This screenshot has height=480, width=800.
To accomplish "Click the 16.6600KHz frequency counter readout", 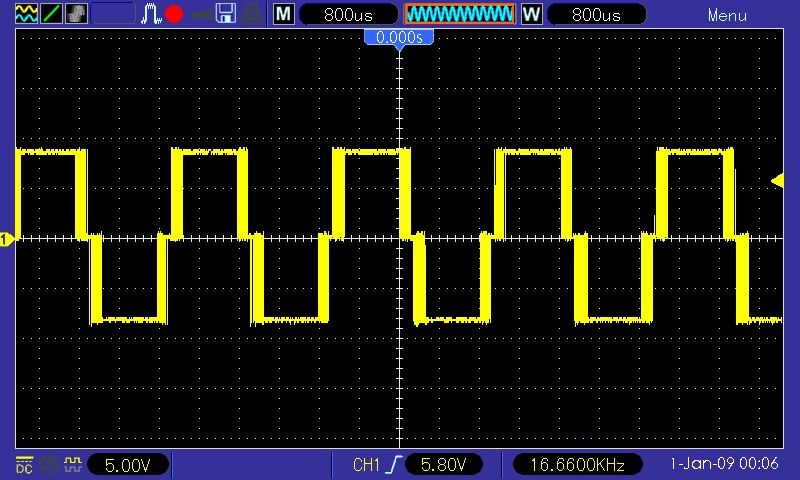I will 578,465.
